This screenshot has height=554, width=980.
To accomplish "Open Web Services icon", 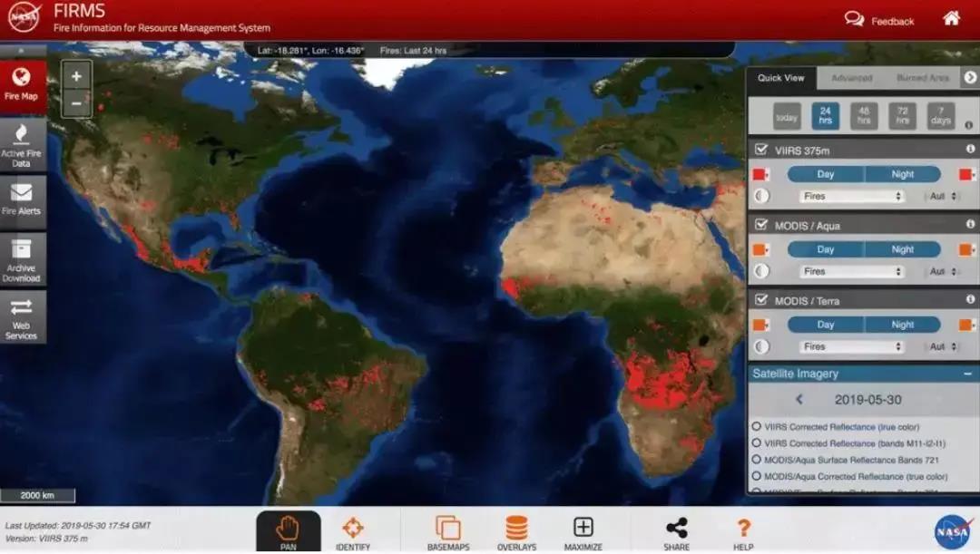I will (x=22, y=317).
